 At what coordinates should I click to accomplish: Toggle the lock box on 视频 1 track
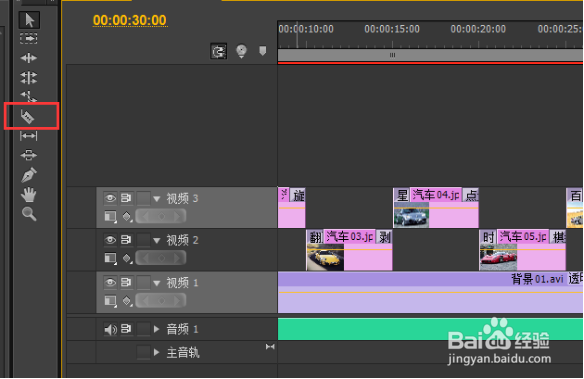[143, 282]
